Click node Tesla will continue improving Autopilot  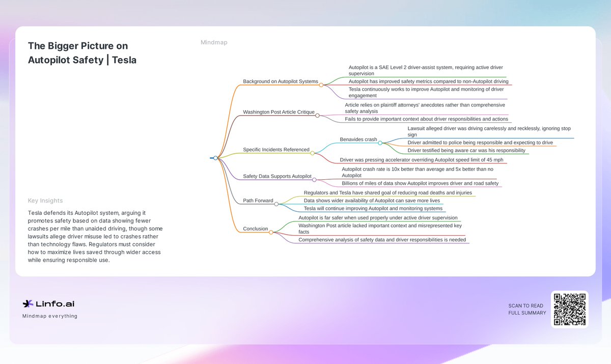pos(373,208)
